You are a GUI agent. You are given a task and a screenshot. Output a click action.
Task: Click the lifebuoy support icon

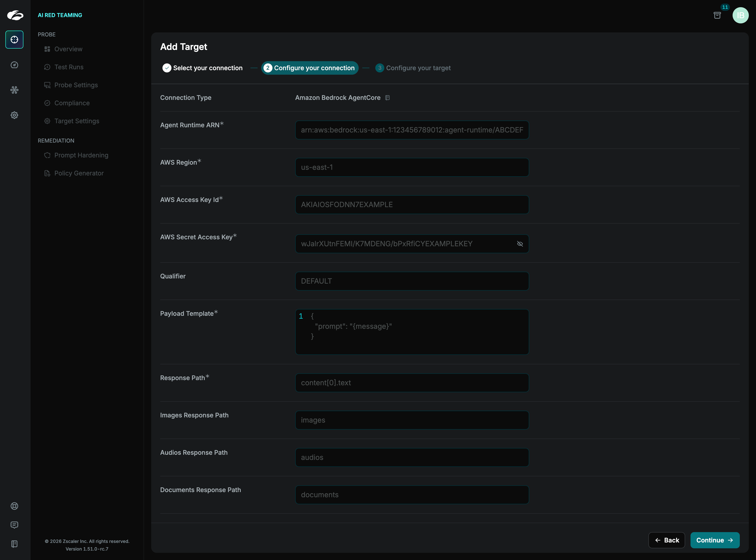click(x=14, y=506)
